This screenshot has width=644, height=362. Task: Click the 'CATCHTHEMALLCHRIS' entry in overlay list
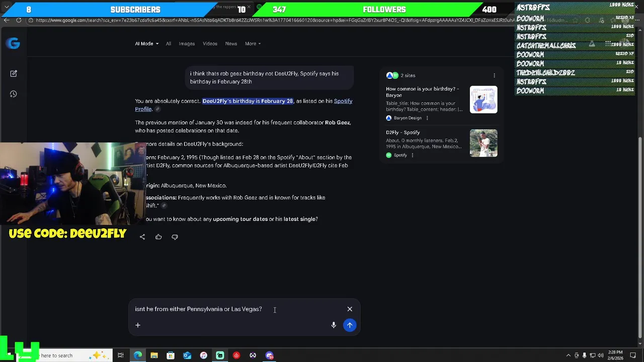point(546,46)
